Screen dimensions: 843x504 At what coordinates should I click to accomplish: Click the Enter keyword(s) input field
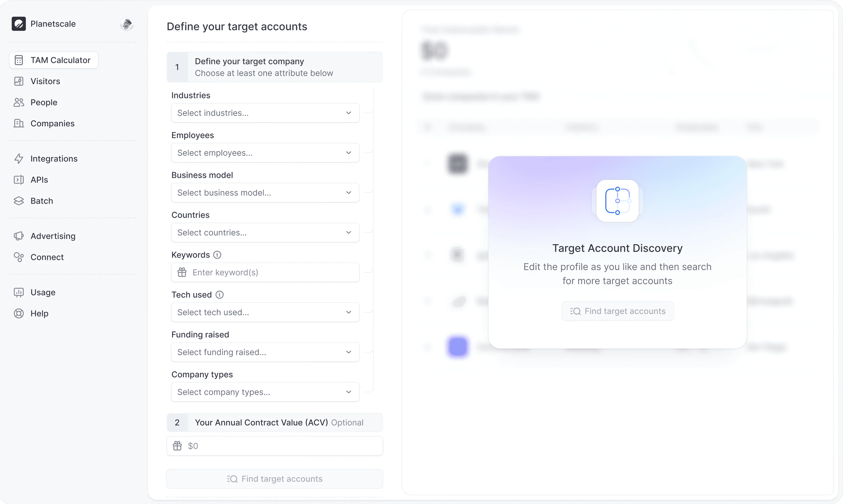[265, 272]
